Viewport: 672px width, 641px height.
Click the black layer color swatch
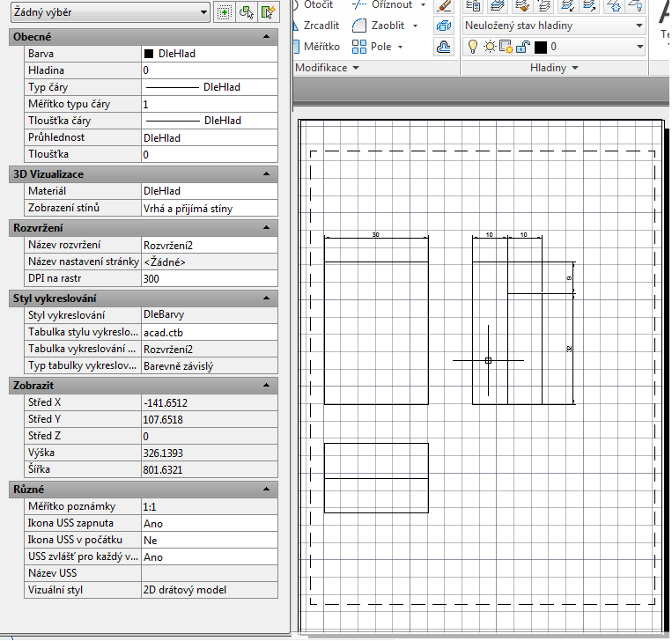point(540,47)
